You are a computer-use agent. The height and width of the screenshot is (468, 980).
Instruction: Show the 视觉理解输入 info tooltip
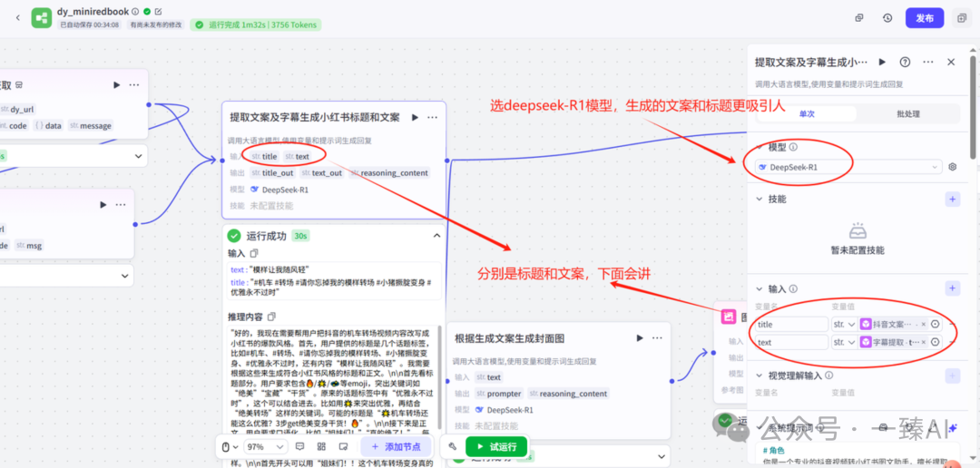(828, 375)
